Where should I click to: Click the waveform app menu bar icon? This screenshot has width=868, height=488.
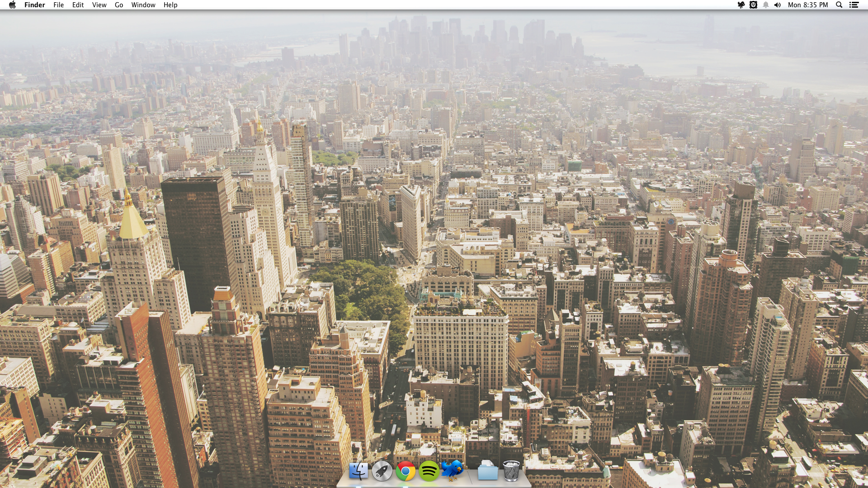(x=753, y=5)
